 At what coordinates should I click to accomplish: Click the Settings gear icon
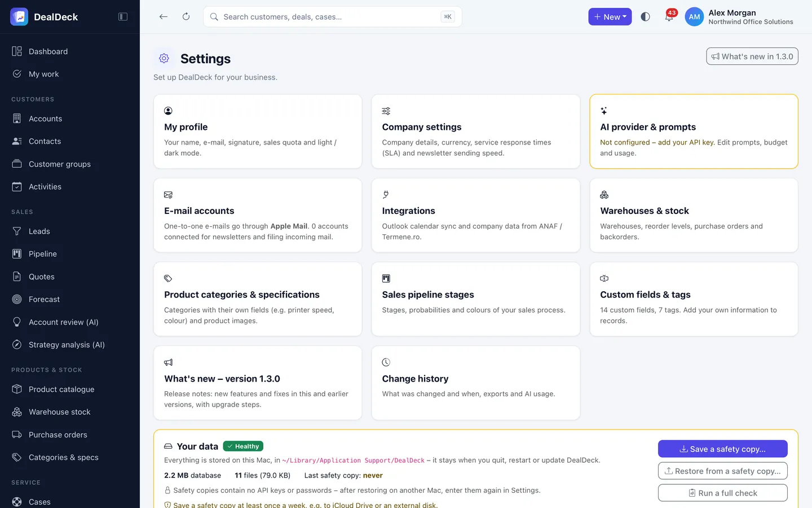pyautogui.click(x=164, y=58)
